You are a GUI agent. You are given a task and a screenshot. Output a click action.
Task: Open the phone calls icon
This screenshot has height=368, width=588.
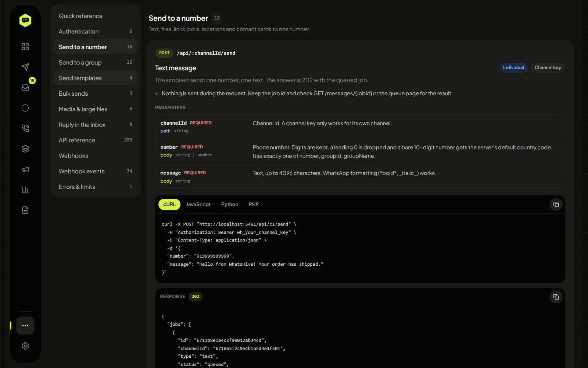click(x=25, y=128)
